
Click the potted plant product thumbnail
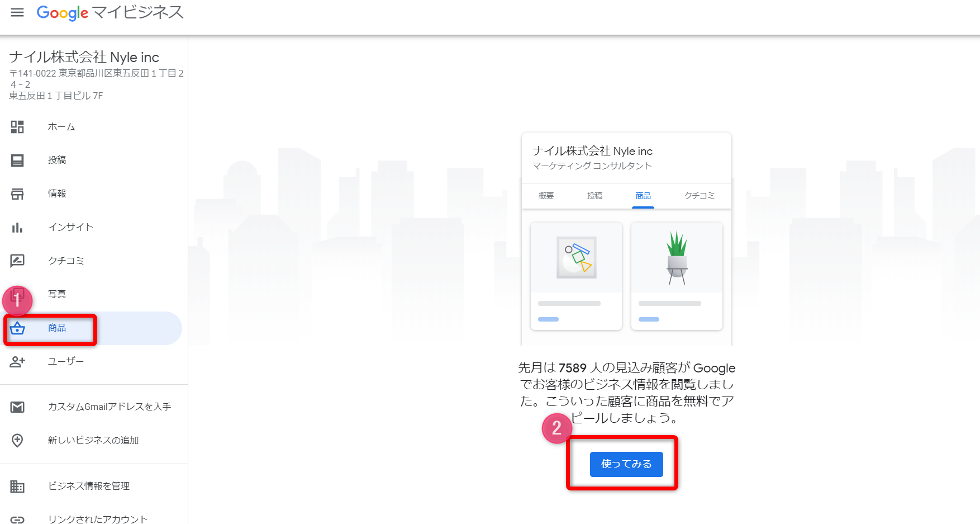click(x=677, y=257)
